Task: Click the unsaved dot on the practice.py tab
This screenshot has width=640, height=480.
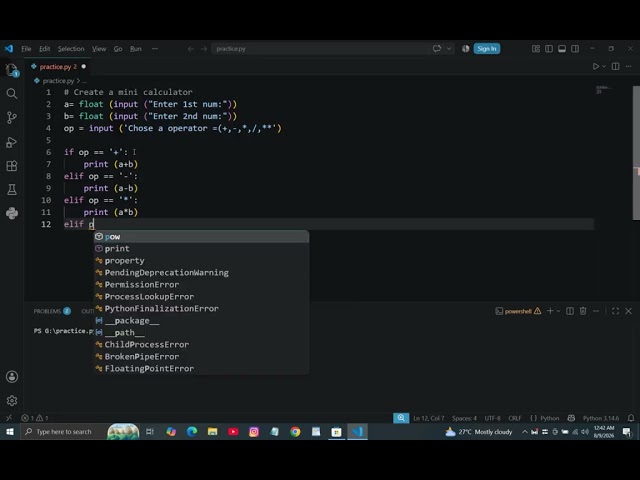Action: tap(84, 67)
